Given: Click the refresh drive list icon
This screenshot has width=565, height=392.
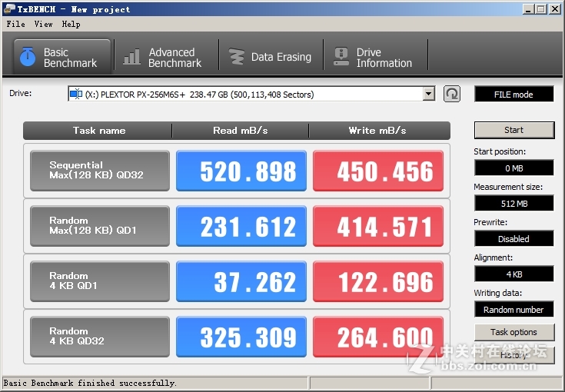Looking at the screenshot, I should (452, 94).
